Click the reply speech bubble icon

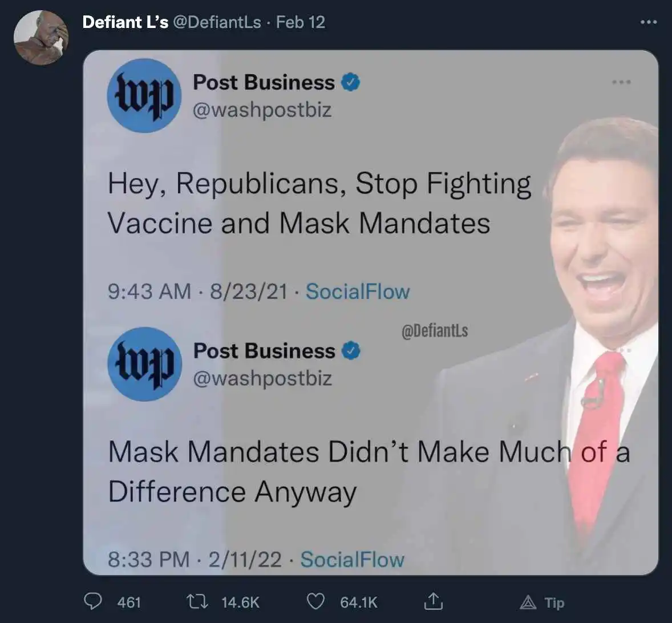(93, 601)
